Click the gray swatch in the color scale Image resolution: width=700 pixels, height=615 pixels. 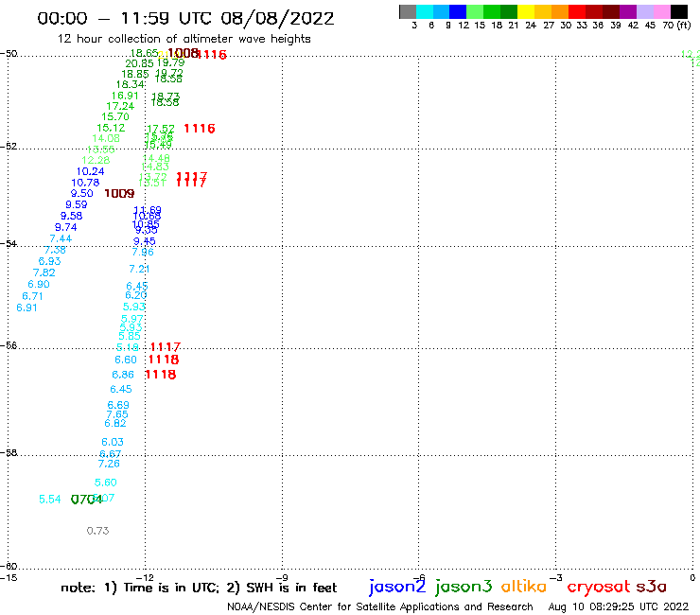pos(408,11)
